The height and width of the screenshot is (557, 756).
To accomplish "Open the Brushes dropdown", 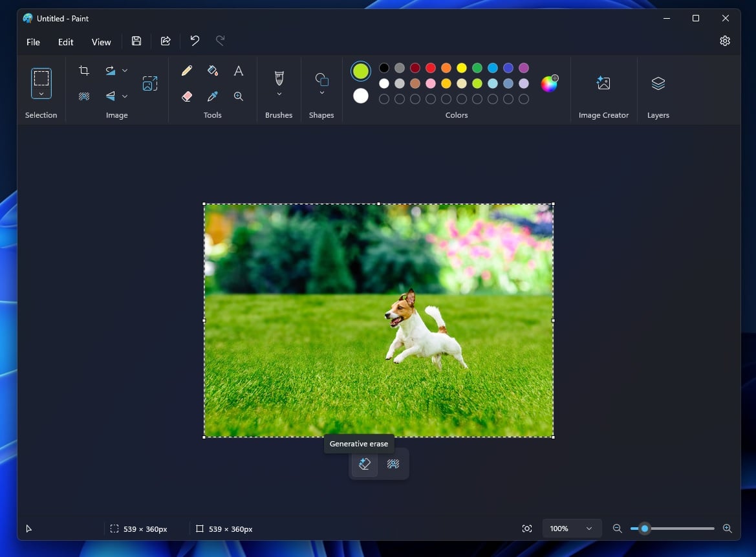I will click(x=279, y=93).
